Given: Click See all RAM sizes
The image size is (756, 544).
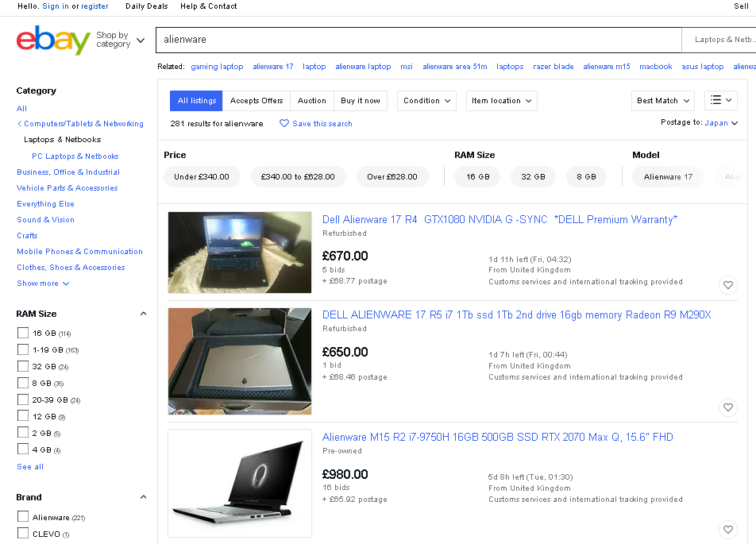Looking at the screenshot, I should click(30, 467).
